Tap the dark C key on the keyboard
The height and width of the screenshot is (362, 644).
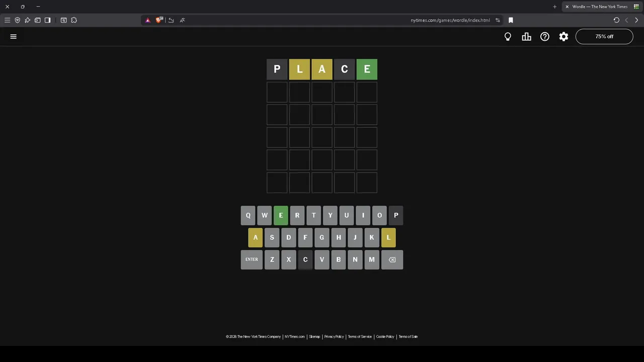[305, 259]
